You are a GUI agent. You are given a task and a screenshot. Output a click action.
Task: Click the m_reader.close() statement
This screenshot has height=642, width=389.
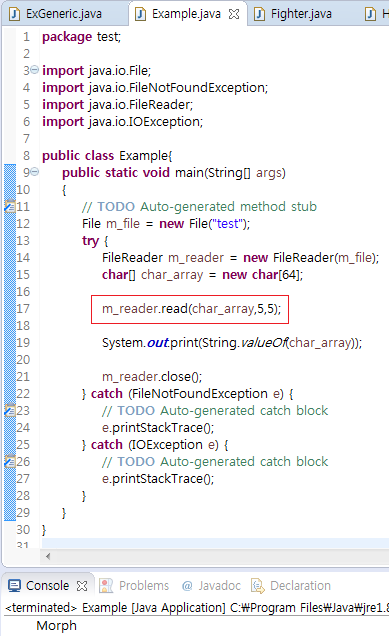[x=152, y=376]
